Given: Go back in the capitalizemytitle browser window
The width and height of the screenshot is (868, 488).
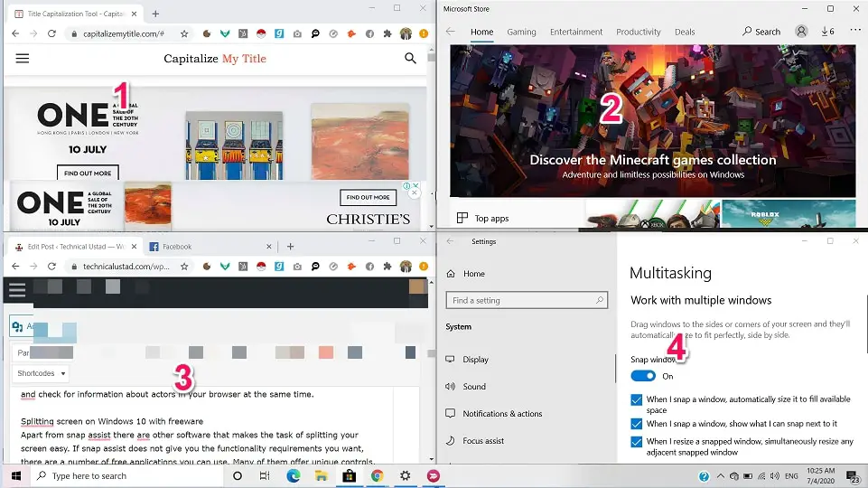Looking at the screenshot, I should tap(15, 33).
